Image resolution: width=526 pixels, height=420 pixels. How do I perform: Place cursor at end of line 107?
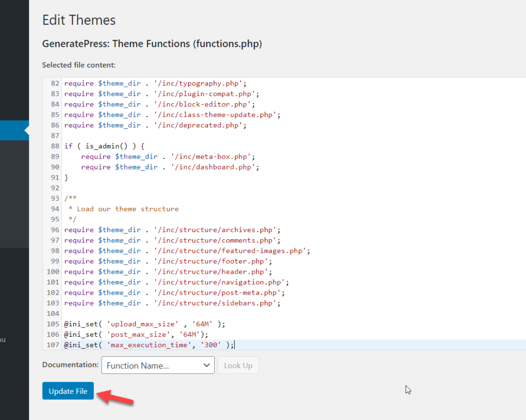pos(235,345)
